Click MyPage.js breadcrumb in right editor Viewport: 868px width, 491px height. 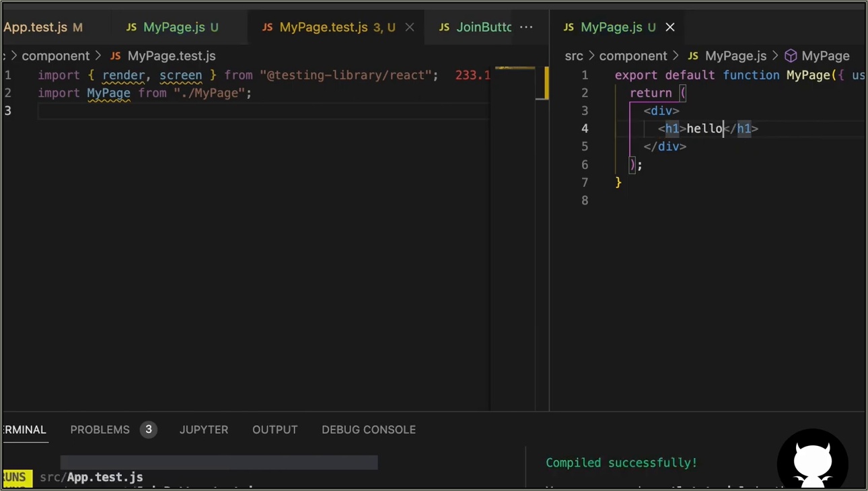coord(735,56)
